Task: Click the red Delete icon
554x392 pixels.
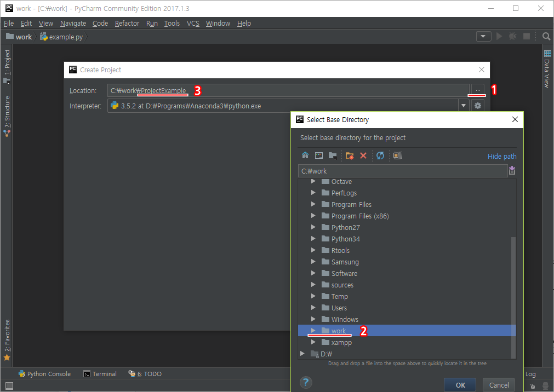Action: [363, 156]
